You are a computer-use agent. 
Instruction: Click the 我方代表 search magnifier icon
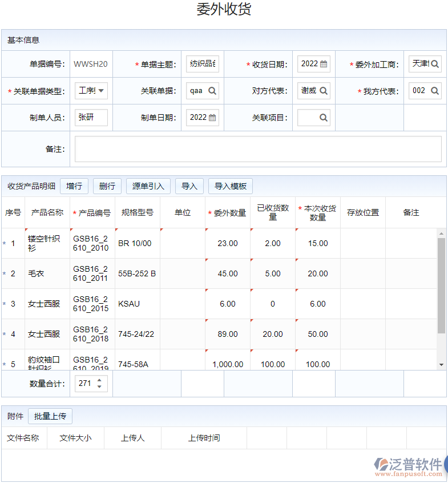(x=435, y=91)
